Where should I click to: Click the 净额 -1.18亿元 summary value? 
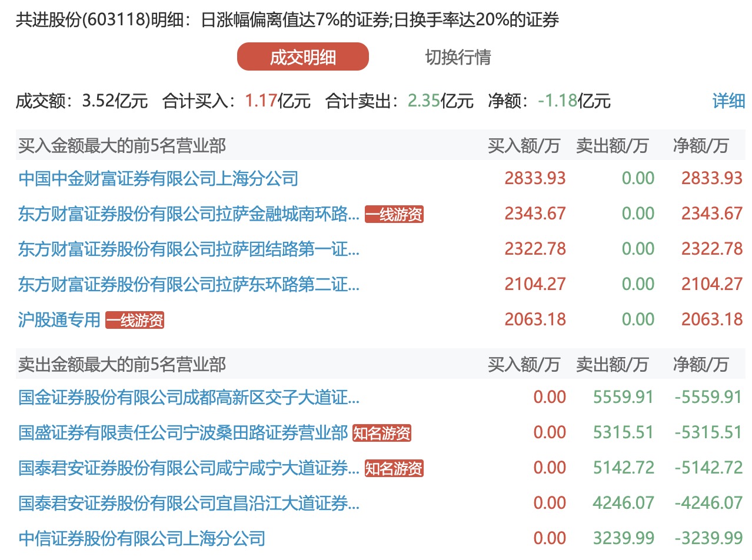[x=574, y=101]
